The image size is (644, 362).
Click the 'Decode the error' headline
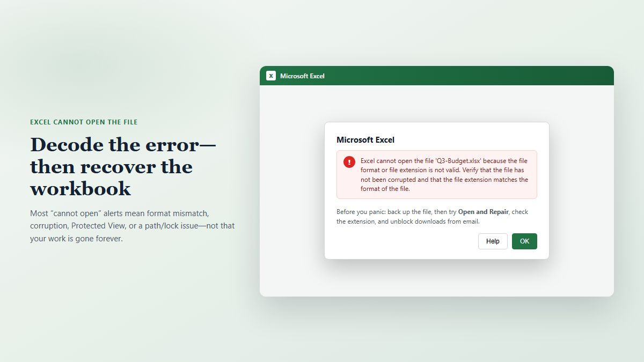pos(123,166)
